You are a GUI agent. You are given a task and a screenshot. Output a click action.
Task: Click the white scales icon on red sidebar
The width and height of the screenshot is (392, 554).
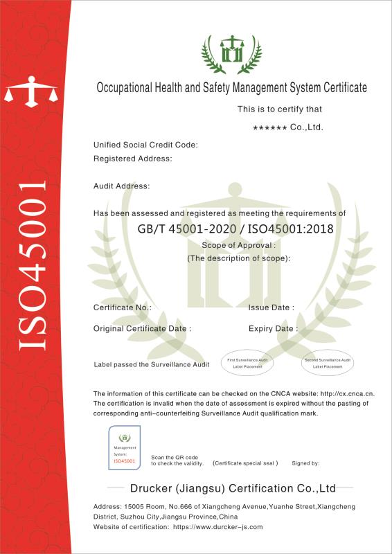pyautogui.click(x=31, y=92)
